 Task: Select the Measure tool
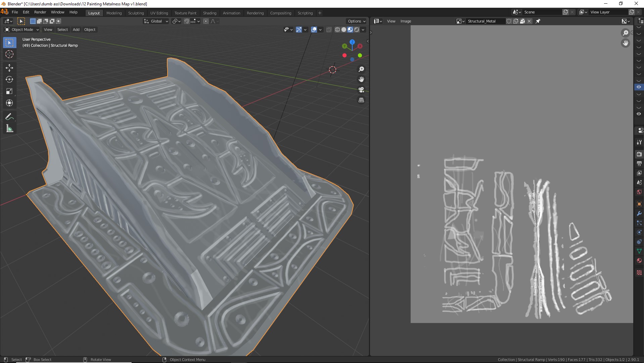click(9, 128)
